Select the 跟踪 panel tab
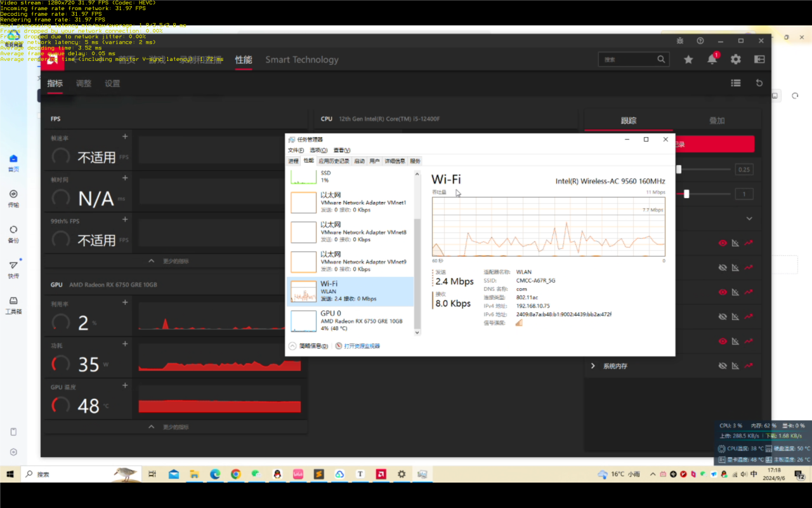 (629, 120)
